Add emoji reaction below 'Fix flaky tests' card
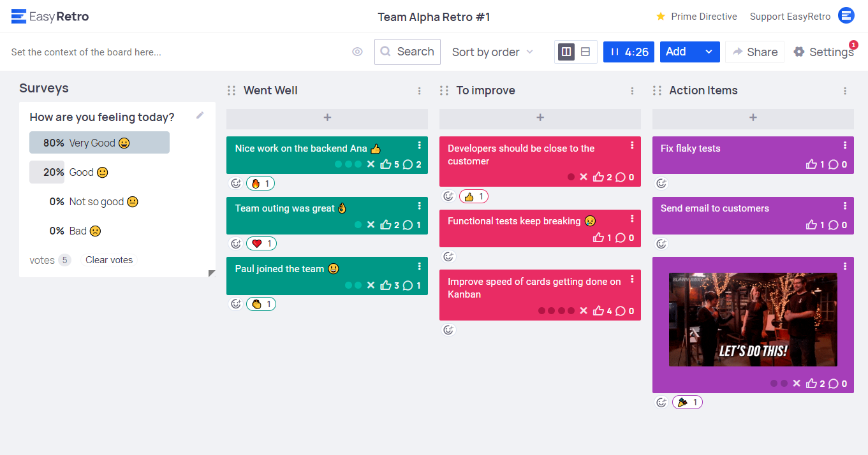The image size is (868, 455). (661, 184)
